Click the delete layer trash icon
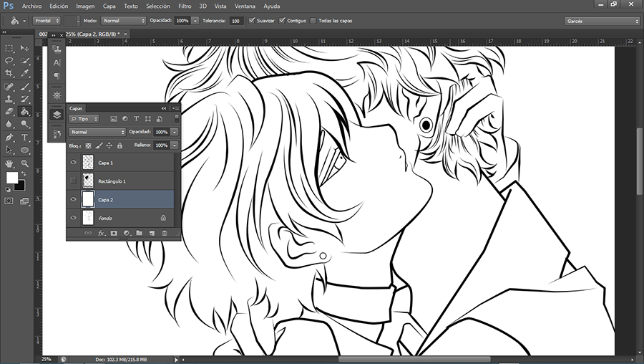Screen dimensions: 644x364 (x=164, y=233)
